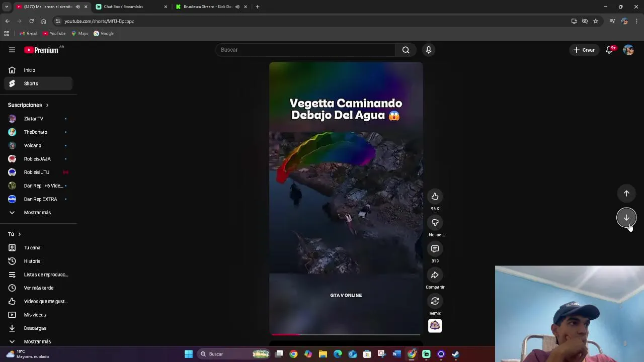This screenshot has height=362, width=644.
Task: Dislike the short with thumbs down icon
Action: 435,223
